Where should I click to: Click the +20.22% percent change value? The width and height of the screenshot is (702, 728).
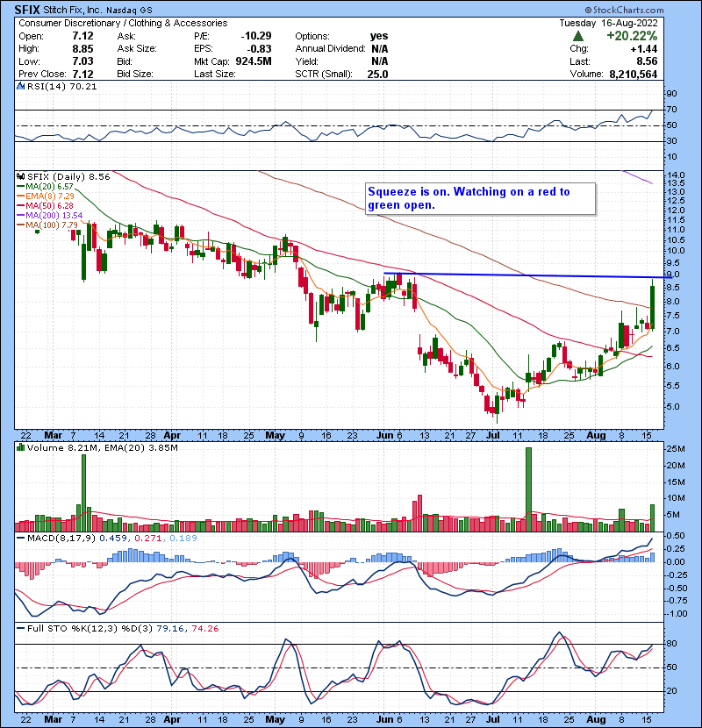[632, 36]
